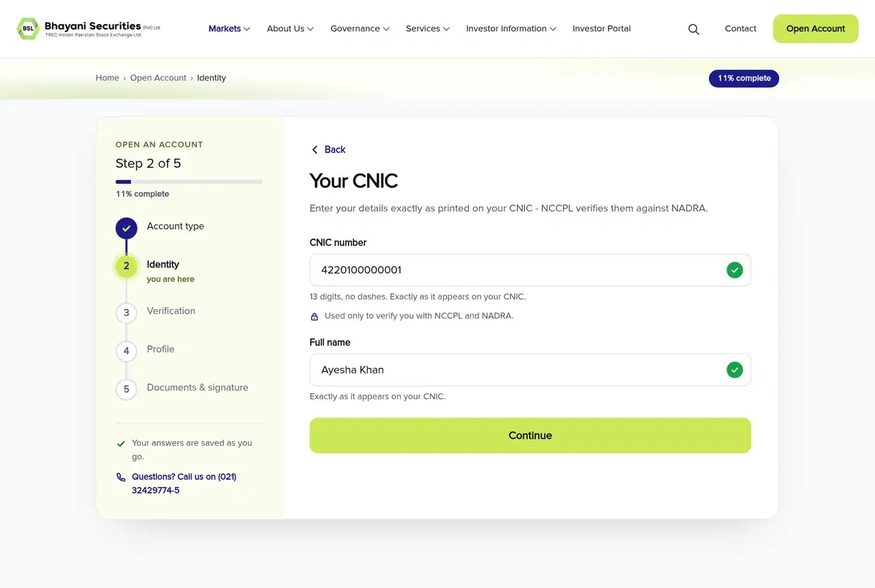
Task: Click the Open Account button in header
Action: pyautogui.click(x=816, y=29)
